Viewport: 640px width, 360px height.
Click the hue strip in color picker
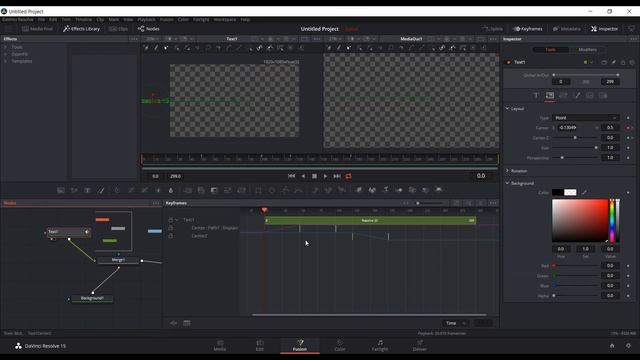pyautogui.click(x=612, y=220)
